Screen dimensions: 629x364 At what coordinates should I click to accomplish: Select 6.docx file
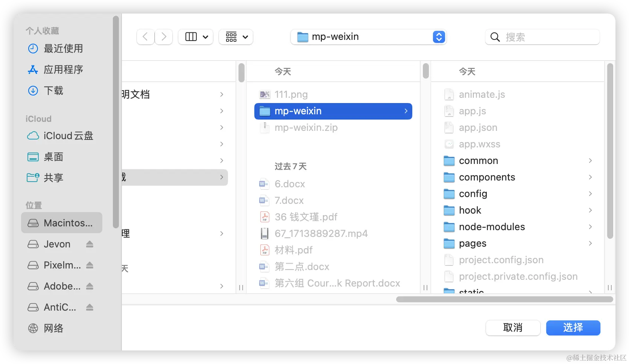[x=333, y=184]
